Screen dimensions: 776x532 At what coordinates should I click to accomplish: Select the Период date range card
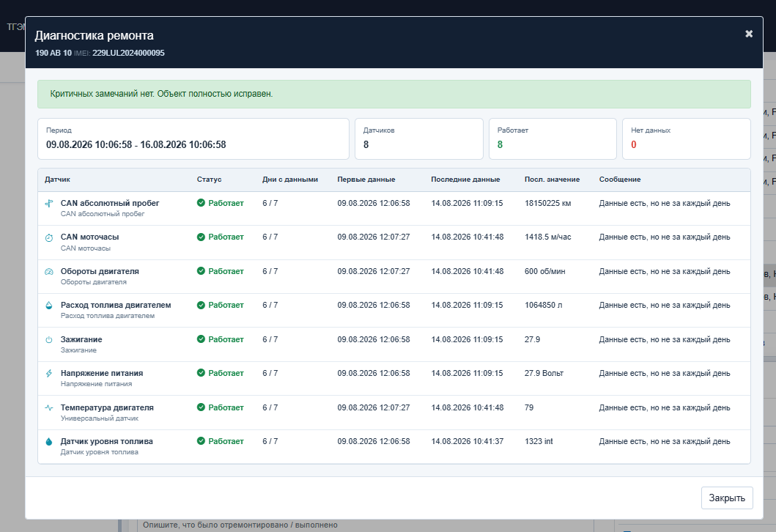pos(193,138)
